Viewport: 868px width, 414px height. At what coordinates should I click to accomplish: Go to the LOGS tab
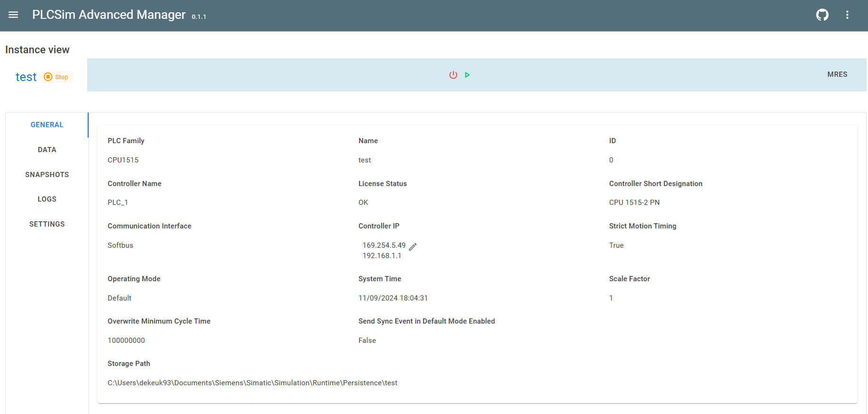click(x=47, y=199)
